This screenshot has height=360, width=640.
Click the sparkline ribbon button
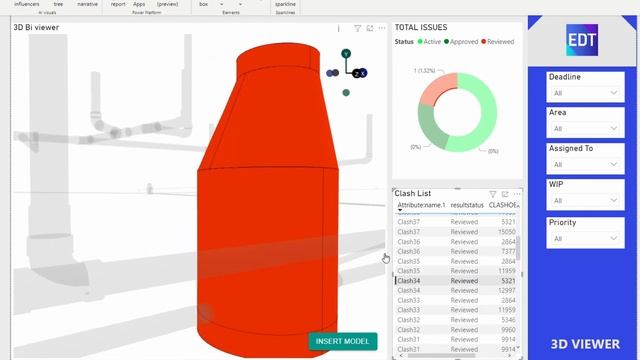[285, 4]
